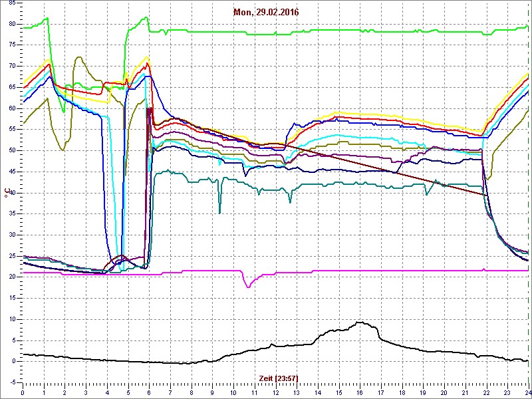Click hour 14 on the time axis
The height and width of the screenshot is (399, 532).
pos(318,391)
